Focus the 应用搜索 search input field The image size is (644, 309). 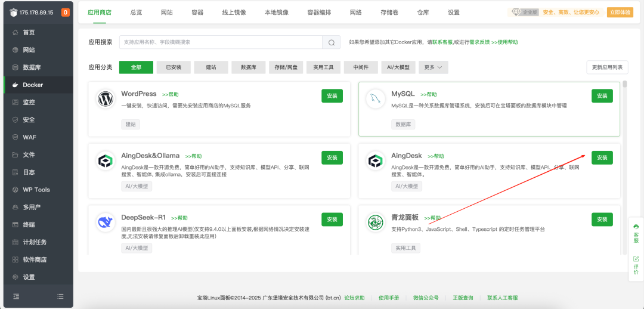[x=221, y=42]
